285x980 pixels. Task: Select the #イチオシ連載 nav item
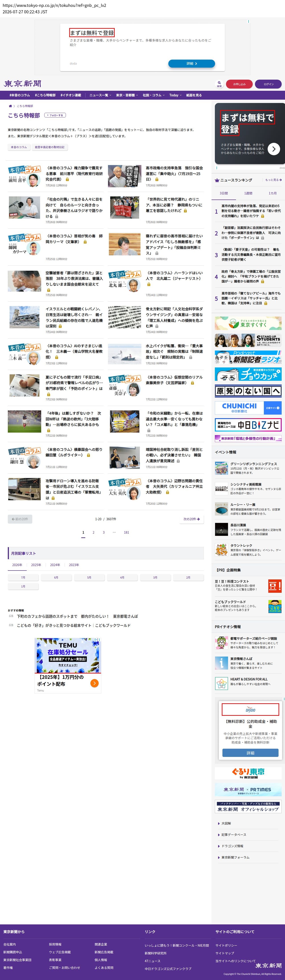click(x=71, y=95)
